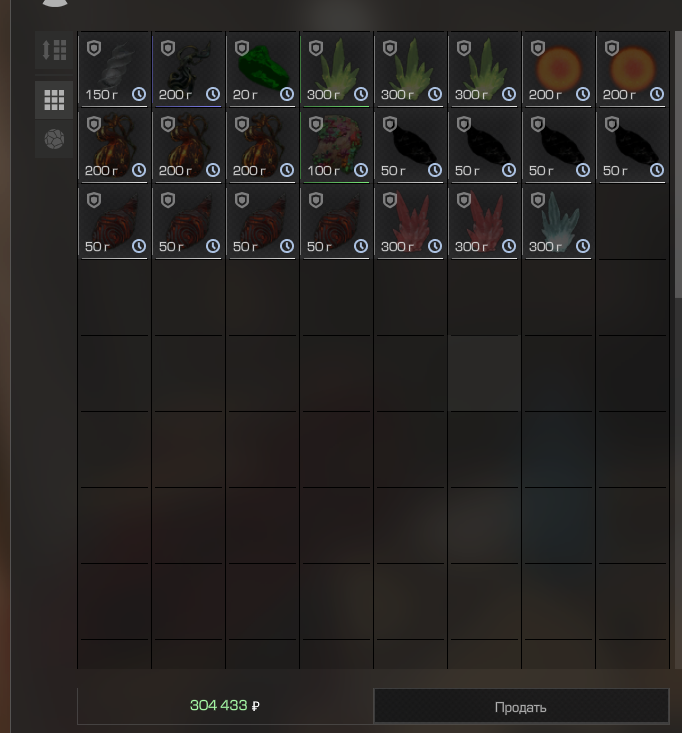This screenshot has height=733, width=682.
Task: Select the gray smoke artifact weighing 150 г
Action: pos(114,69)
